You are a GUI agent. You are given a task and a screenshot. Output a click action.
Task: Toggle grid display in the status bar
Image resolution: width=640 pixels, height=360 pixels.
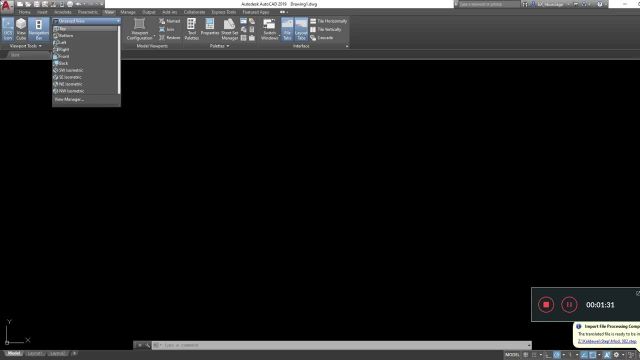pos(526,355)
